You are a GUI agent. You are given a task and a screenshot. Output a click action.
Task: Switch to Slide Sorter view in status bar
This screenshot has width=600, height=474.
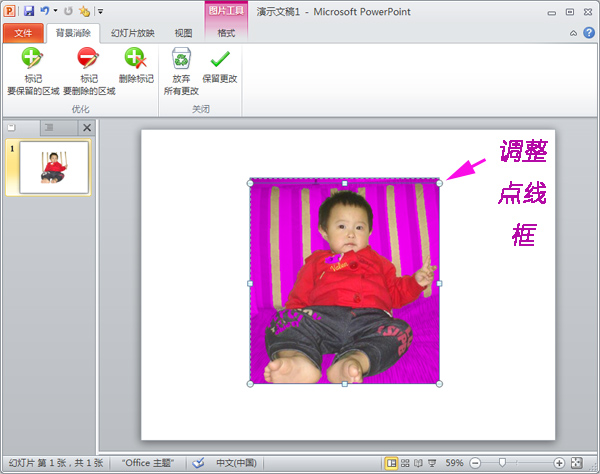[x=405, y=463]
